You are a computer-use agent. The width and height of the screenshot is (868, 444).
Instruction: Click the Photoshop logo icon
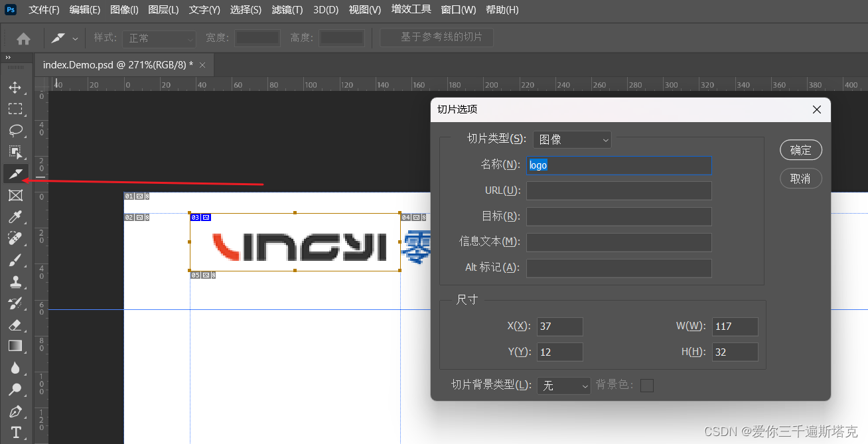pos(11,10)
